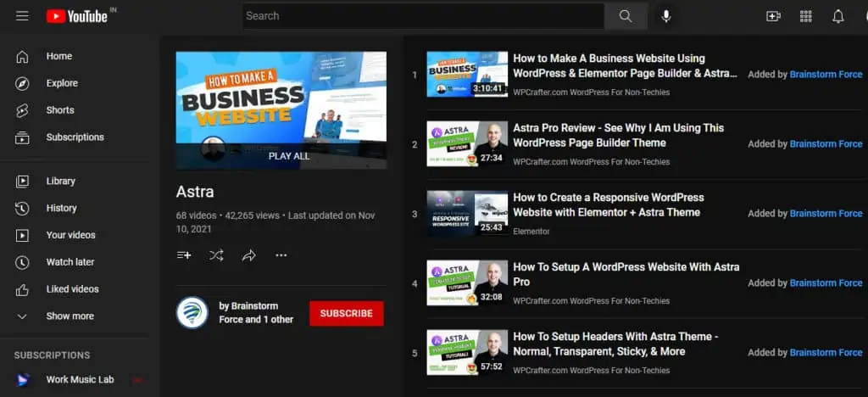The image size is (868, 397).
Task: Open Shorts from the sidebar
Action: (x=59, y=110)
